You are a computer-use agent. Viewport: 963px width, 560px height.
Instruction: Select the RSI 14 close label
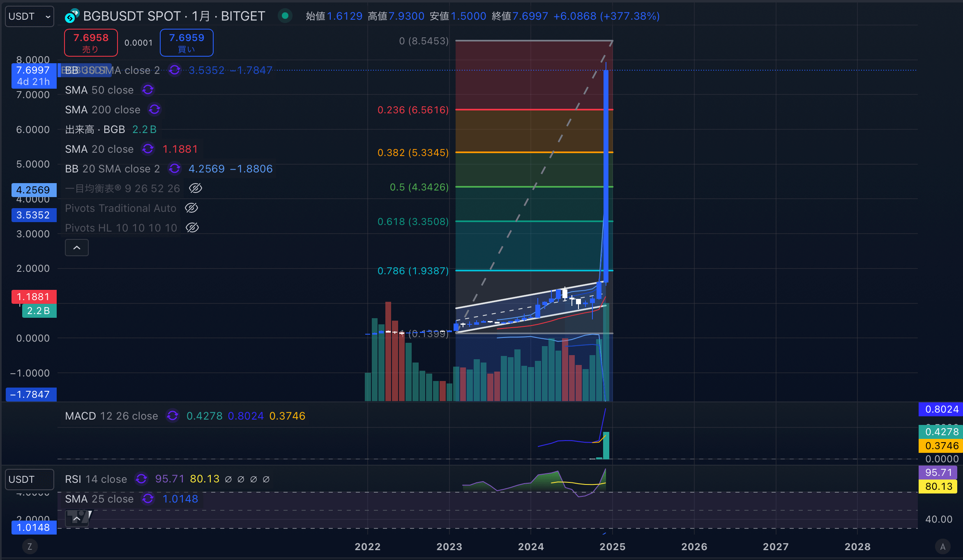point(96,479)
